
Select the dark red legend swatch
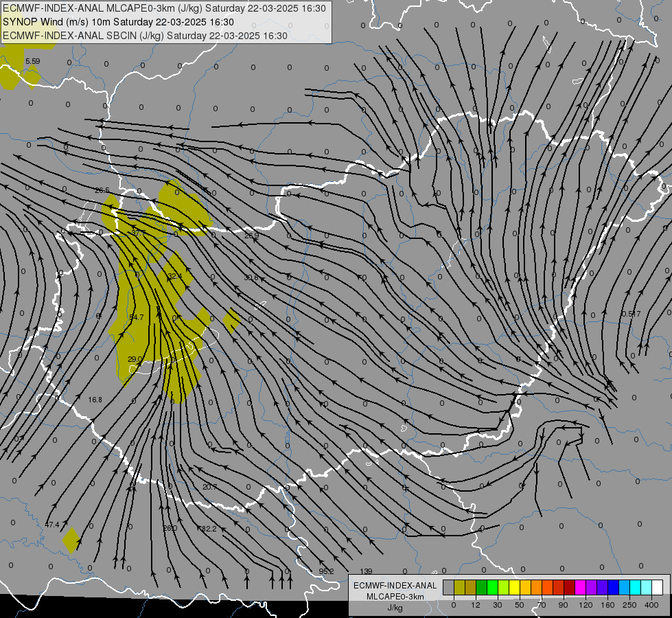[570, 587]
